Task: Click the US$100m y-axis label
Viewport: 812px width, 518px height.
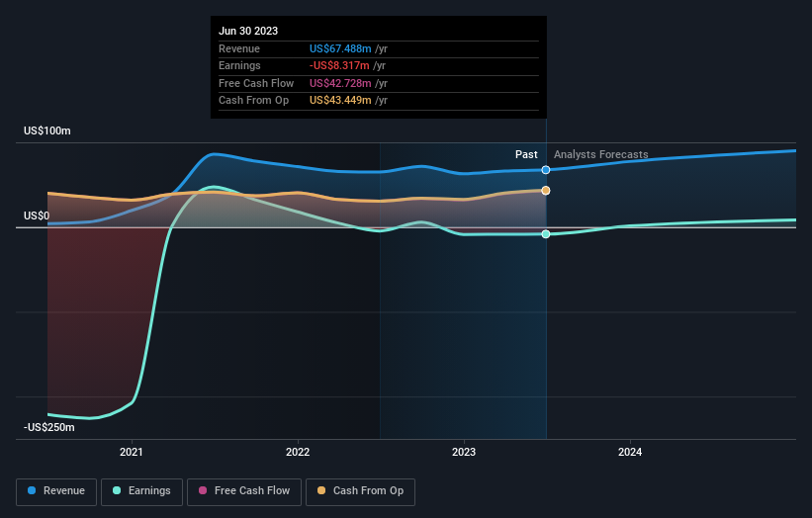Action: click(x=47, y=130)
